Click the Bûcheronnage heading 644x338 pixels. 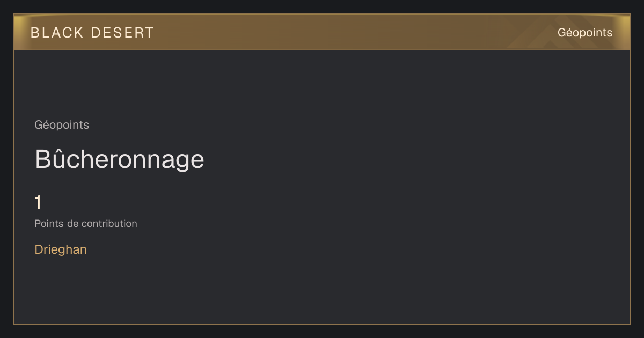[x=119, y=159]
